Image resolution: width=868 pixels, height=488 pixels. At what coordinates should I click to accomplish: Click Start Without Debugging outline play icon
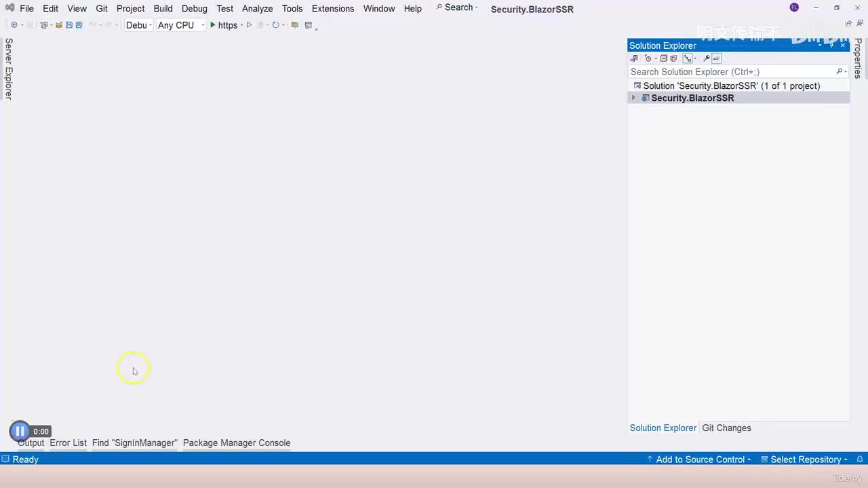pyautogui.click(x=249, y=25)
